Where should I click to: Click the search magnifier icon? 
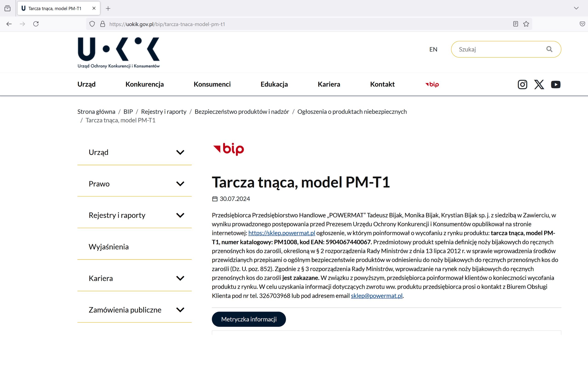549,49
